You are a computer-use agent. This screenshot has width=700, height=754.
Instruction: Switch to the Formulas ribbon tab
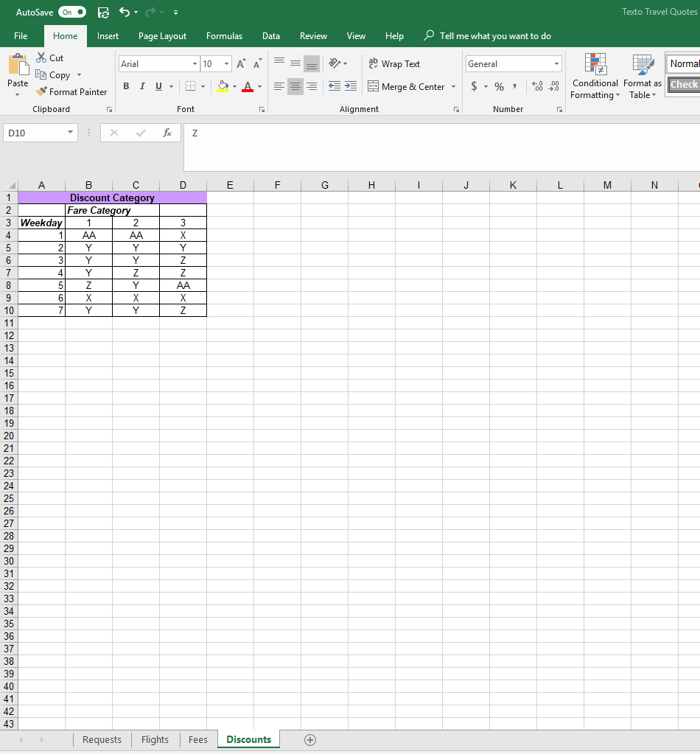[224, 35]
